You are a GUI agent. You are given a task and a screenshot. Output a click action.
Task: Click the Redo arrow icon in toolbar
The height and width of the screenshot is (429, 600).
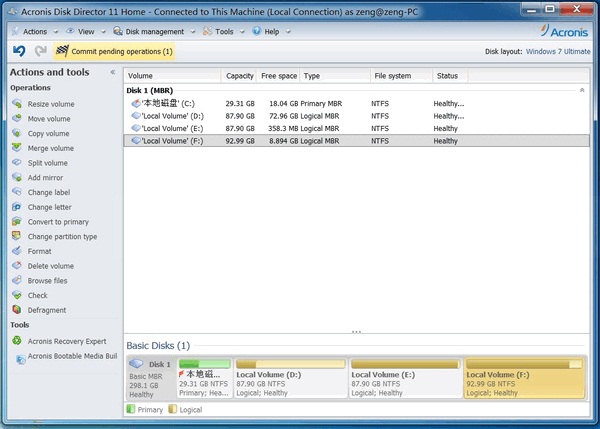pyautogui.click(x=40, y=51)
